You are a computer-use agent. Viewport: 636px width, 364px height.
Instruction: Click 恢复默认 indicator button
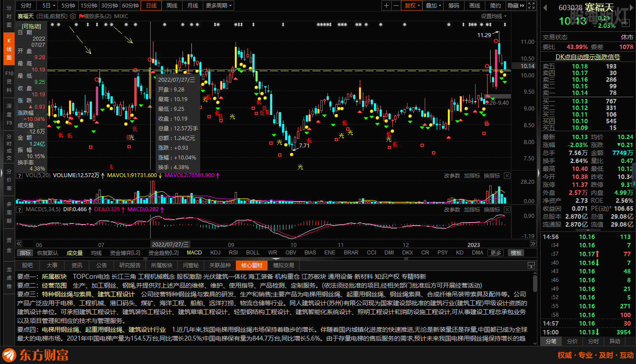(x=47, y=253)
